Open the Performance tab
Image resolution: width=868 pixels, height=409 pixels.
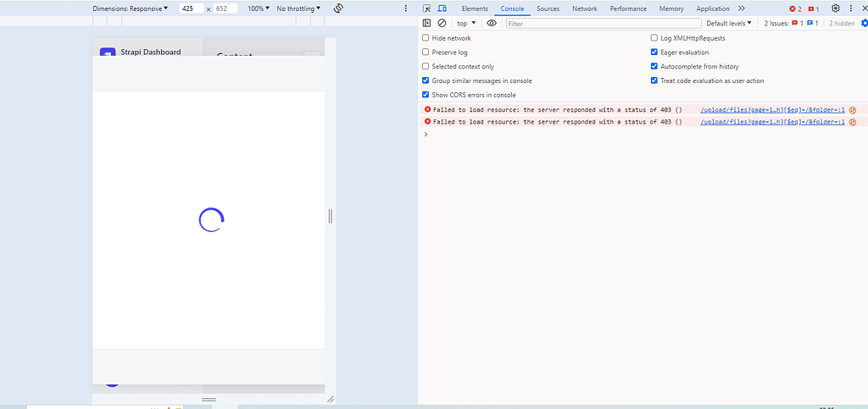(628, 8)
